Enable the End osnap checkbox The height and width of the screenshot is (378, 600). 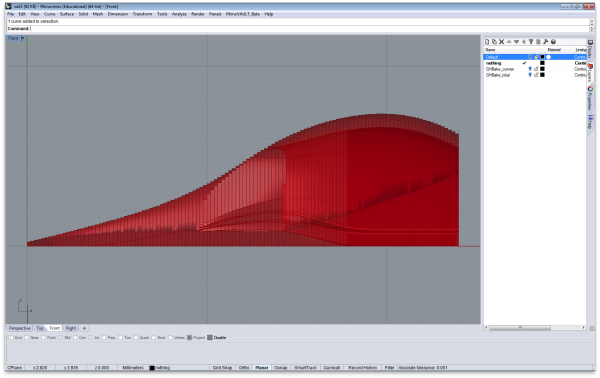[x=11, y=337]
